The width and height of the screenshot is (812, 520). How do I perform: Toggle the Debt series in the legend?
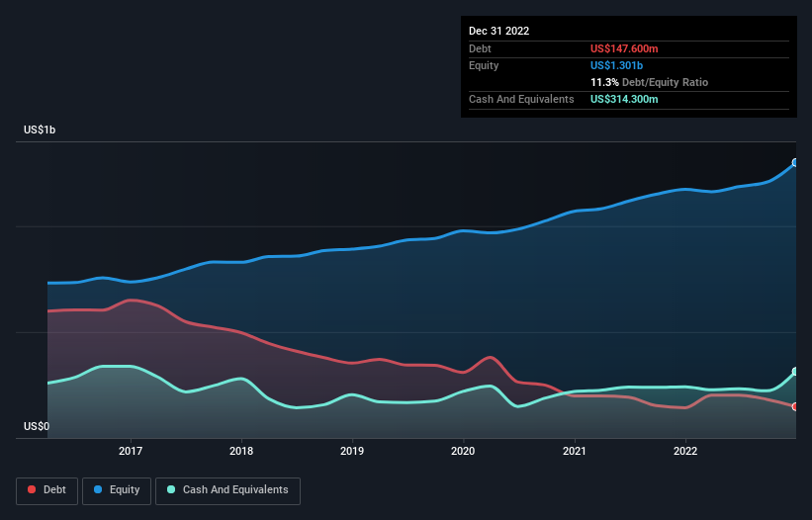46,490
